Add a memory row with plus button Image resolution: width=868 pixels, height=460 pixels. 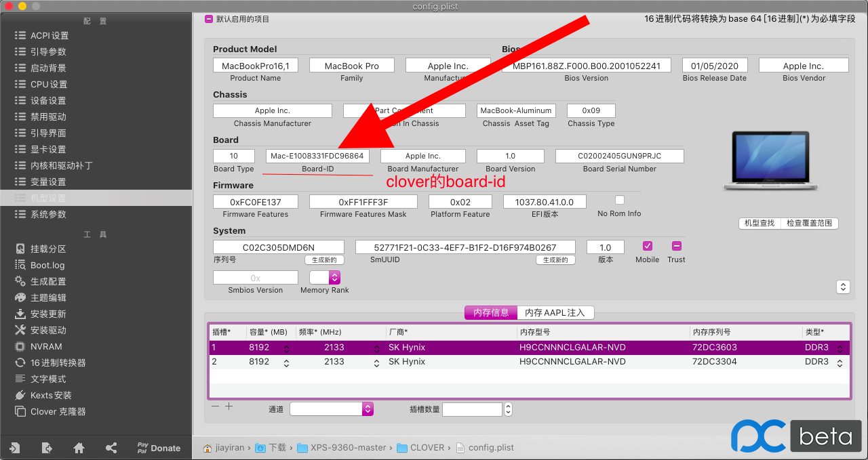(229, 406)
